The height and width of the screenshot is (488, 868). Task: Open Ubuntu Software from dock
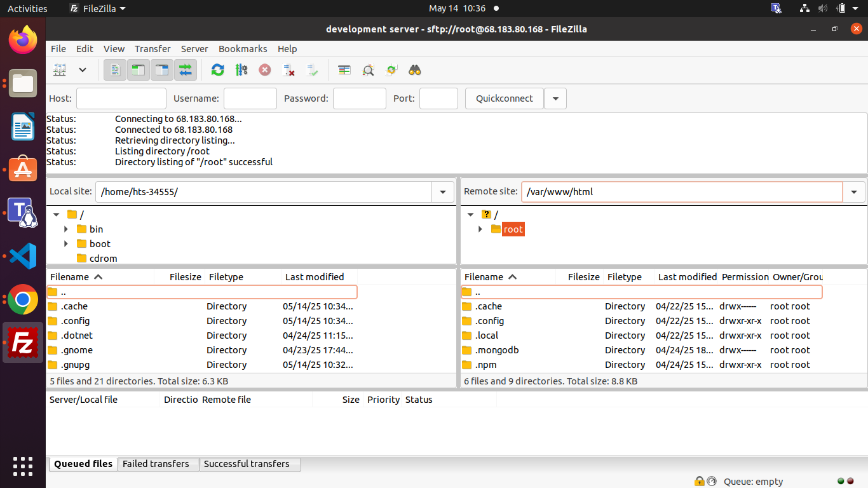23,170
